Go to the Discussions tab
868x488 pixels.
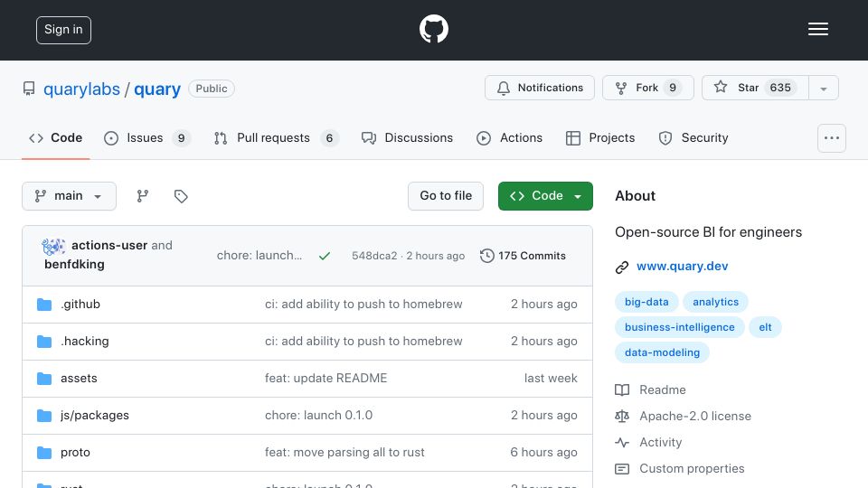point(407,137)
